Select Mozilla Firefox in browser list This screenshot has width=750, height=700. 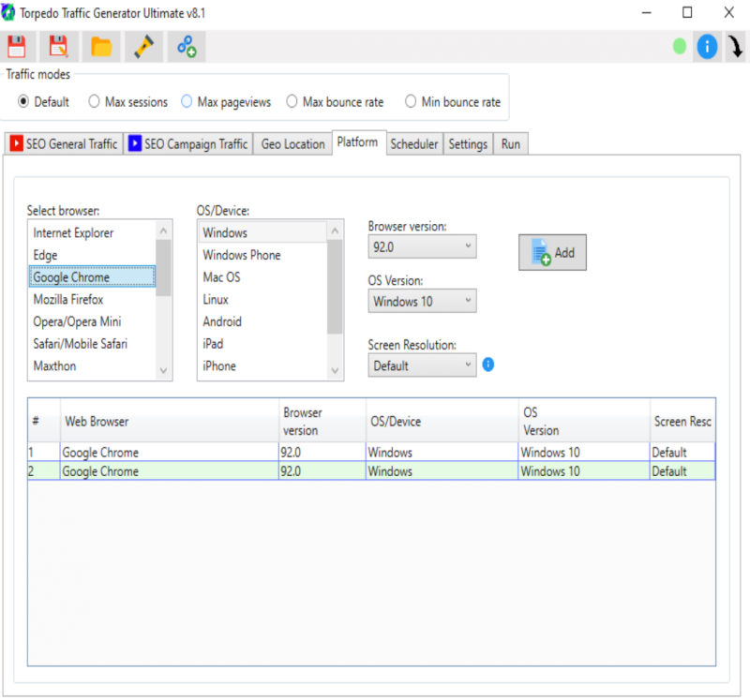(x=68, y=300)
